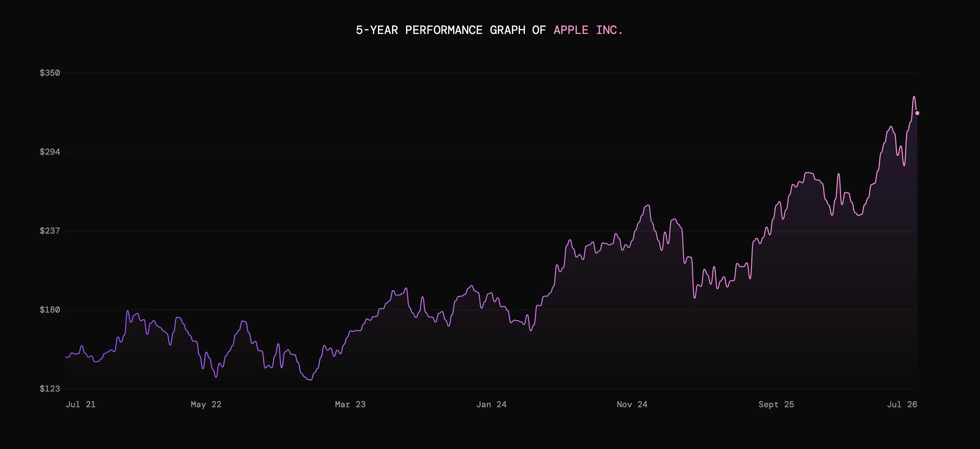Select the "APPLE INC." pink title text
The image size is (980, 449).
588,30
